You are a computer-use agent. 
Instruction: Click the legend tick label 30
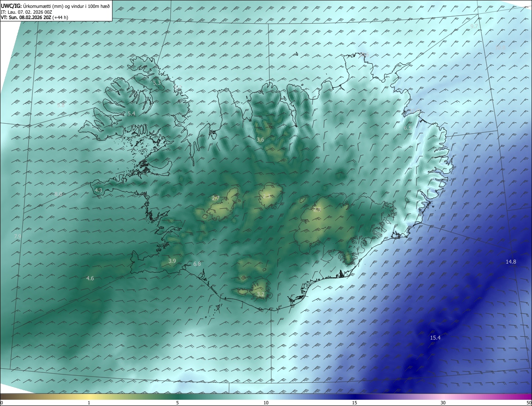point(443,403)
